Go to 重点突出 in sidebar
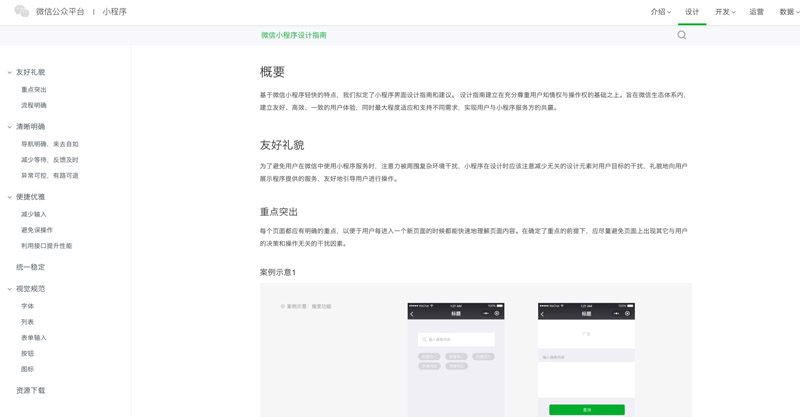This screenshot has height=417, width=800. [34, 90]
